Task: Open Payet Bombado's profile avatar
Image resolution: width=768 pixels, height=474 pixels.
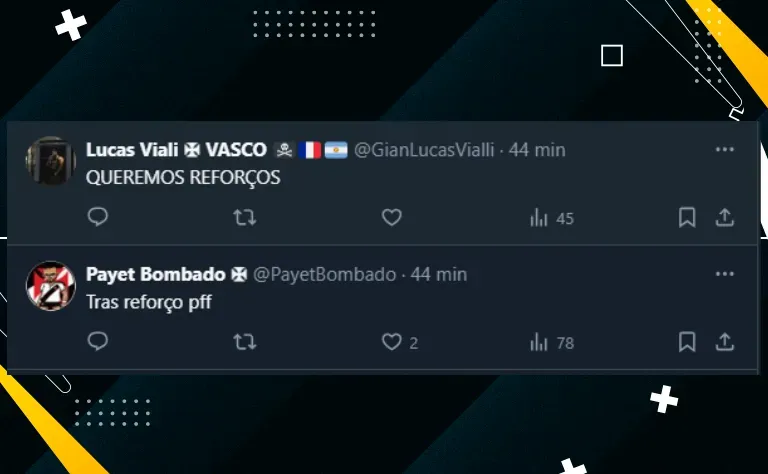Action: (50, 285)
